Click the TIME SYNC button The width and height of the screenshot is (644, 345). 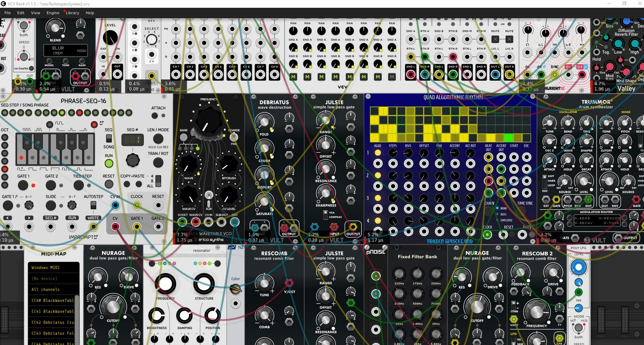(521, 211)
